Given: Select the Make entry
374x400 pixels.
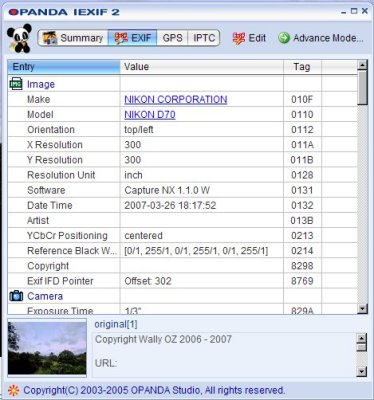Looking at the screenshot, I should (182, 99).
